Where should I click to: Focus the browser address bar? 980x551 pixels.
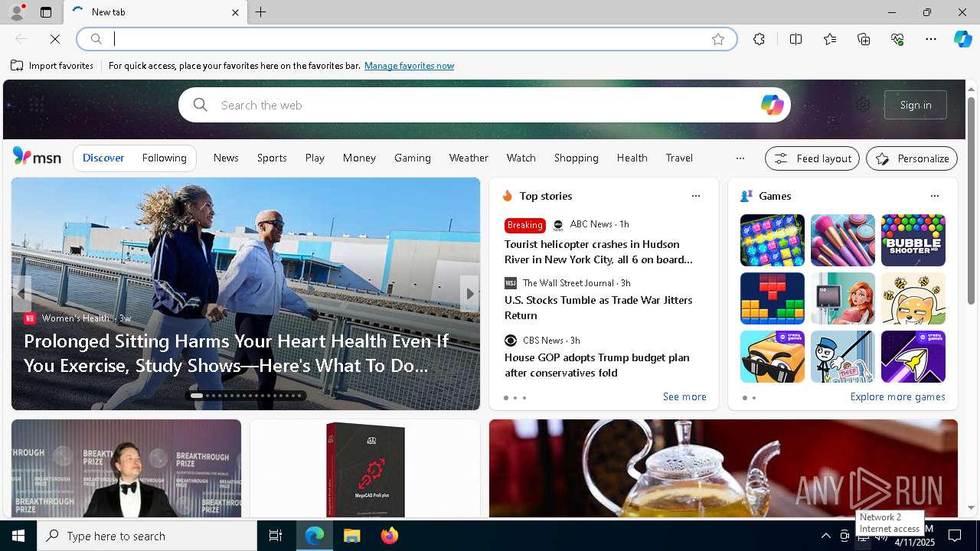coord(407,39)
